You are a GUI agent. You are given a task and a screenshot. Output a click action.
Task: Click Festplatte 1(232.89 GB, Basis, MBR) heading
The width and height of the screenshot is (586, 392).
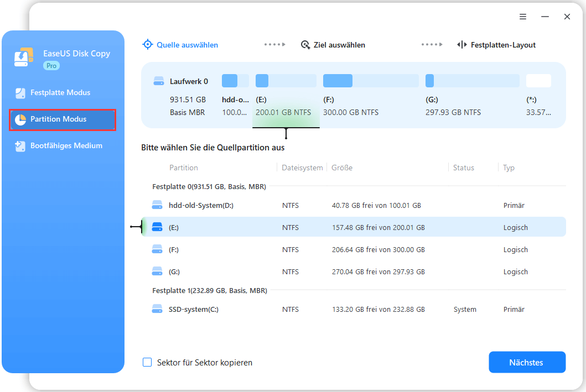[x=210, y=290]
